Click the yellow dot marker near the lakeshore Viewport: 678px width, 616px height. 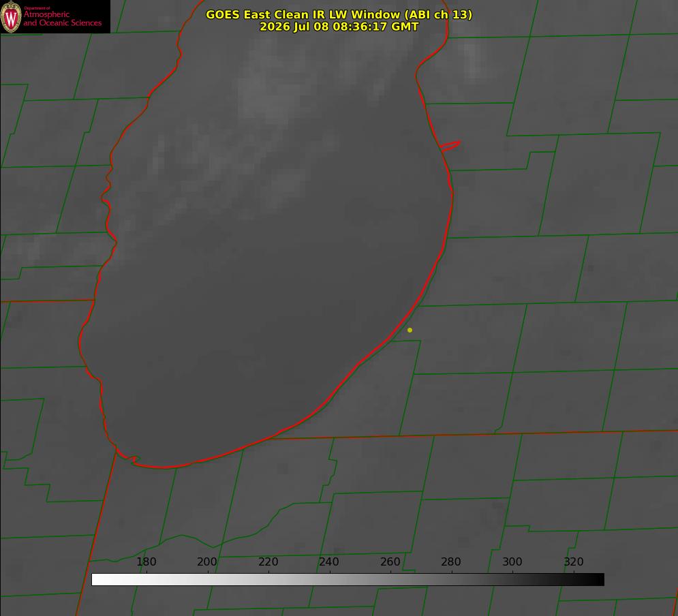tap(410, 330)
